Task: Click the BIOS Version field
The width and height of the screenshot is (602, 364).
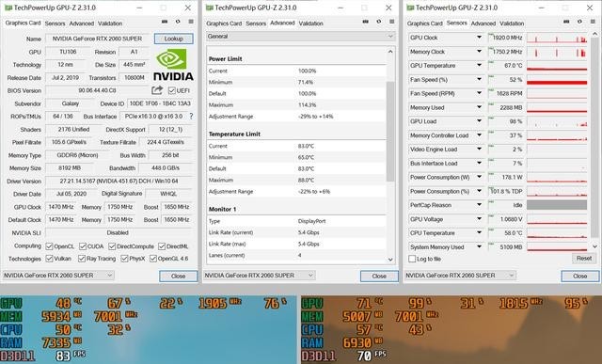Action: [97, 90]
